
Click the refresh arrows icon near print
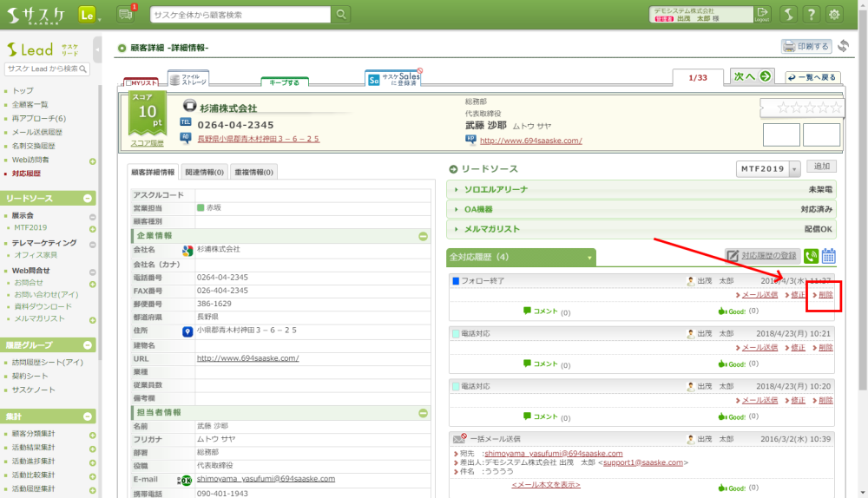point(843,47)
